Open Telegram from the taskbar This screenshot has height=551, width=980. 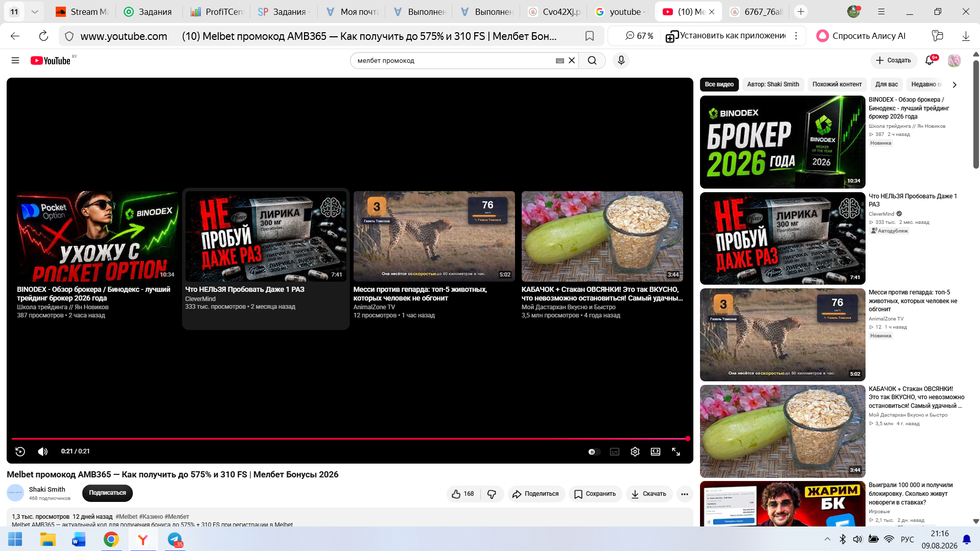tap(175, 539)
